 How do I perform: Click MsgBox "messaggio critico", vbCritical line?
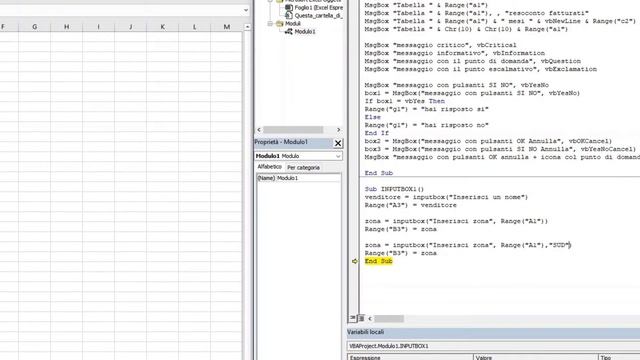[x=440, y=45]
